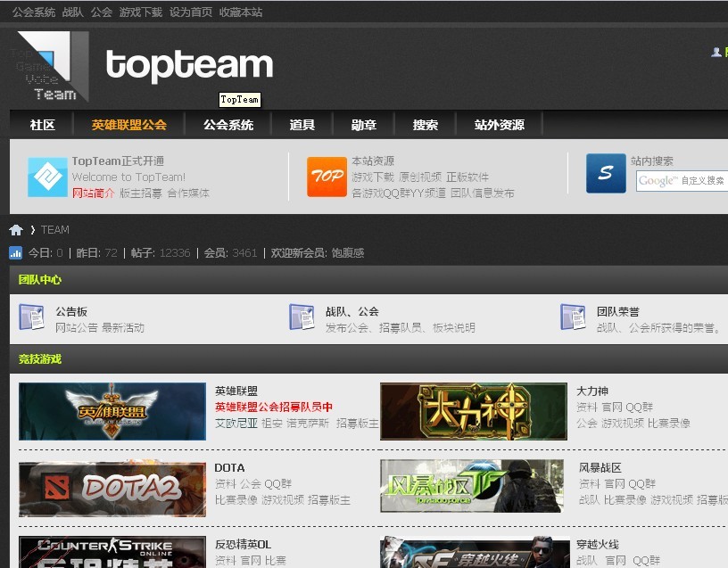Select the 道具 navigation tab
The width and height of the screenshot is (728, 568).
pos(302,125)
